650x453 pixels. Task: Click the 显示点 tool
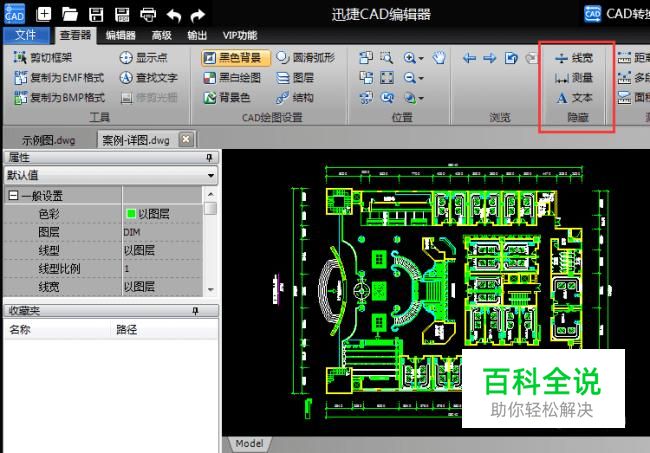pyautogui.click(x=143, y=57)
